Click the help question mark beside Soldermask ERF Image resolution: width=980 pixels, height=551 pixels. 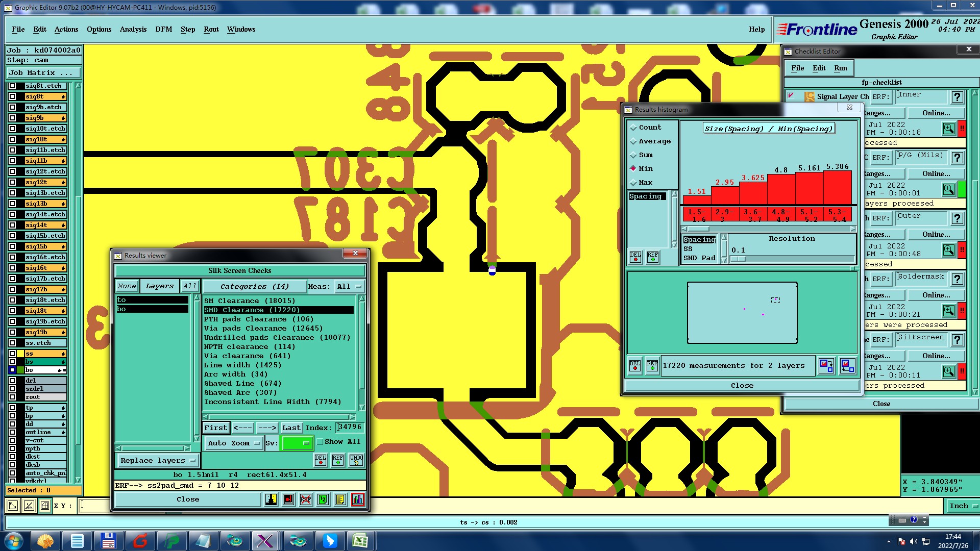[x=957, y=279]
